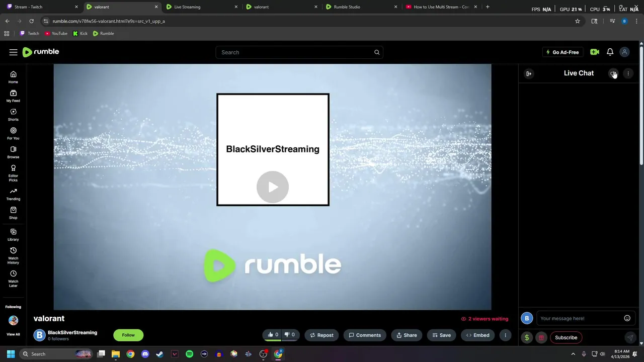This screenshot has width=644, height=362.
Task: Open For You in sidebar
Action: coord(13,133)
